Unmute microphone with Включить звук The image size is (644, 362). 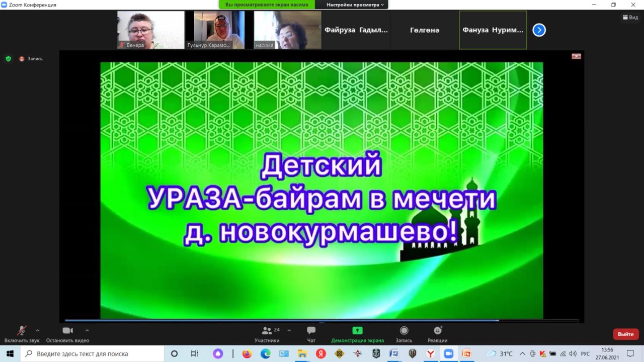point(22,333)
